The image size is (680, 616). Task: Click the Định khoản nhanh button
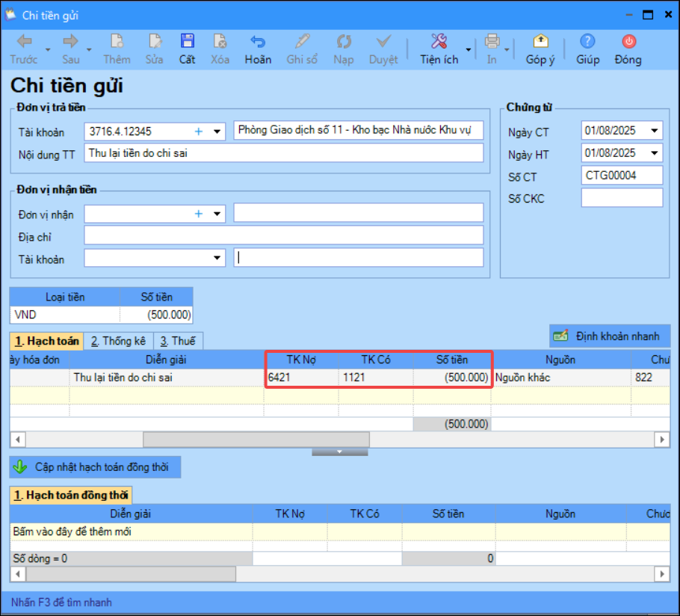610,336
